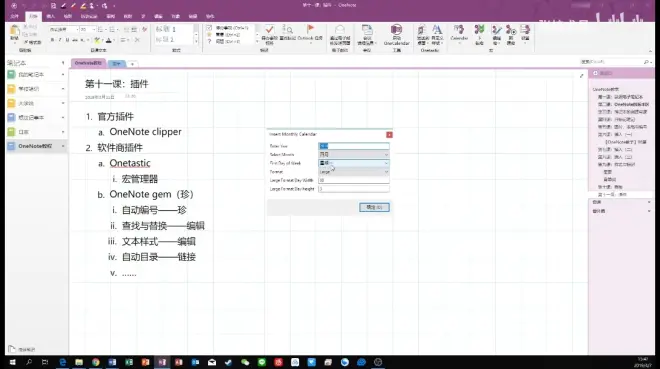660x369 pixels.
Task: Click the Find Tags magnifier icon
Action: [x=287, y=29]
